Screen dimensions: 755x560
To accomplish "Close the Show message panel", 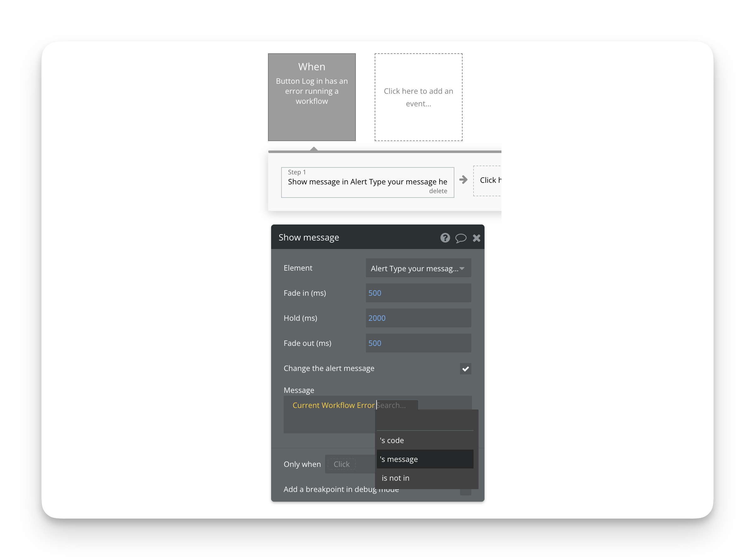I will [x=476, y=238].
